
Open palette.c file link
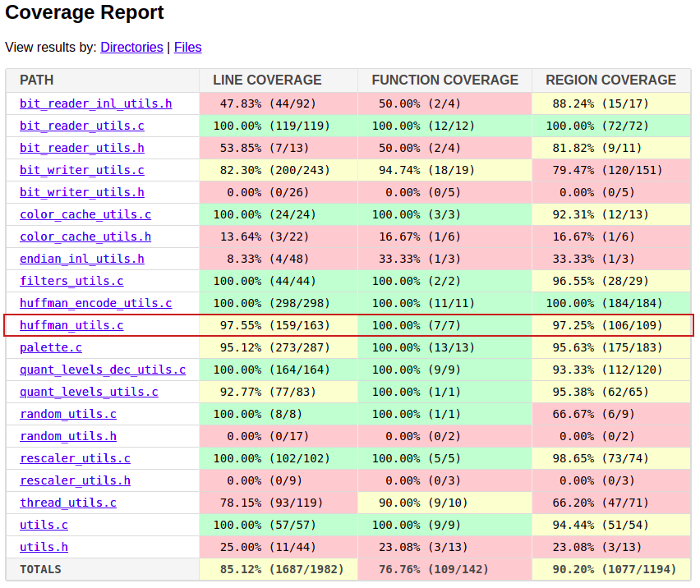tap(51, 347)
